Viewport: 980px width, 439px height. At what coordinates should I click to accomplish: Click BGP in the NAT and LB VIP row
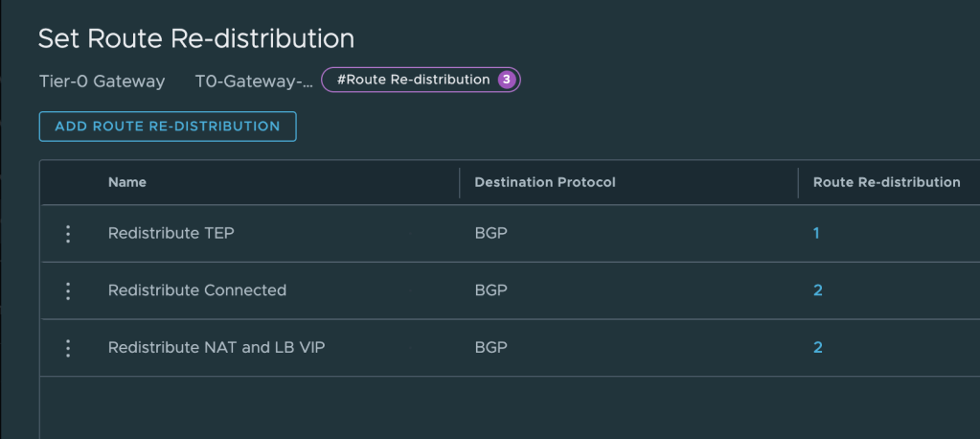point(490,347)
